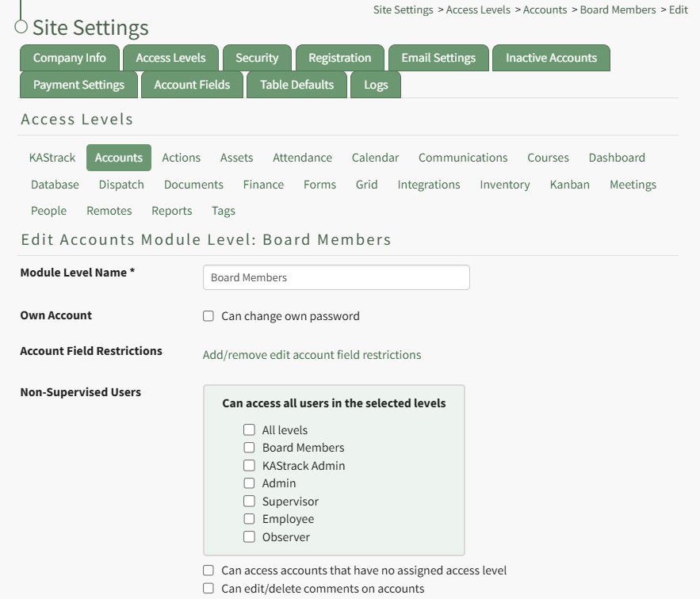Select the KAStrack Admin level checkbox
700x599 pixels.
click(249, 466)
